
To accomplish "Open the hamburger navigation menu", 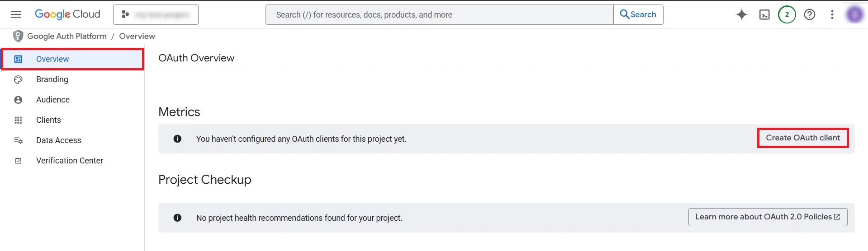I will tap(16, 14).
